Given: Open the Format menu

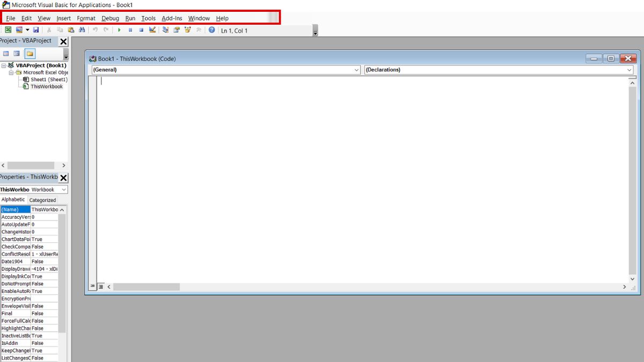Looking at the screenshot, I should [x=86, y=18].
